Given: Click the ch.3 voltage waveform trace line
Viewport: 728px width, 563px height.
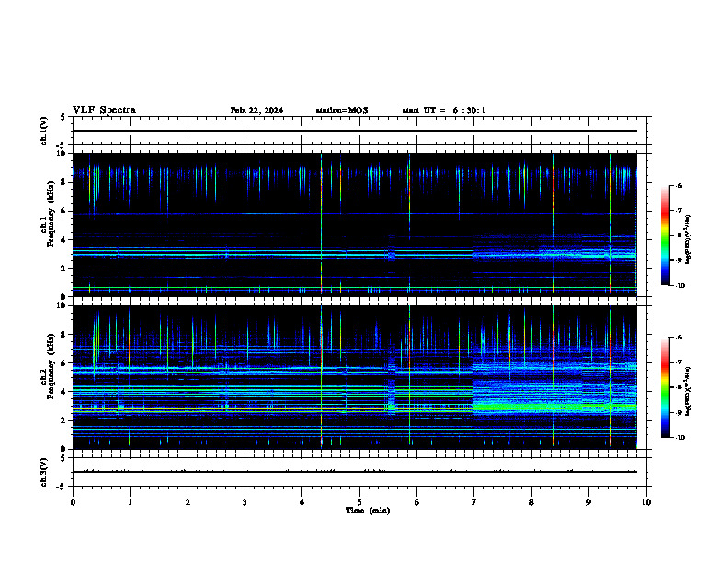Looking at the screenshot, I should pyautogui.click(x=355, y=472).
